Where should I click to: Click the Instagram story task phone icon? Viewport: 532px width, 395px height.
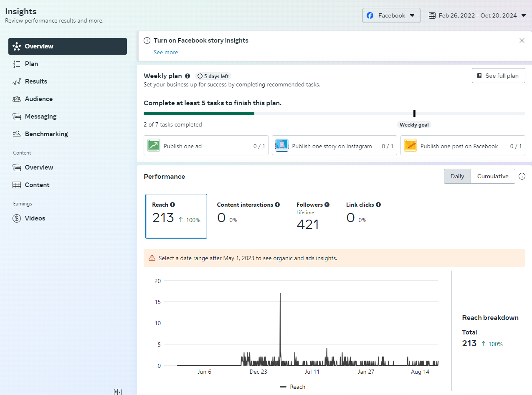(282, 145)
